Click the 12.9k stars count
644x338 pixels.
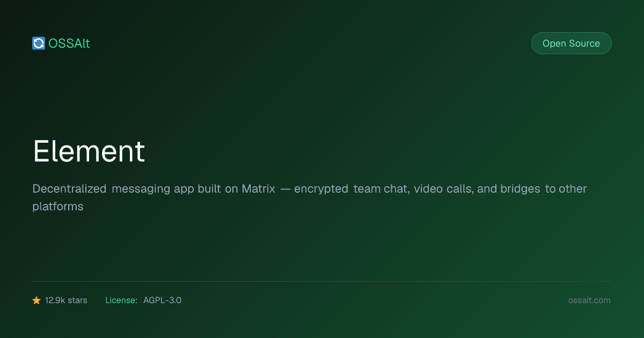pyautogui.click(x=66, y=300)
